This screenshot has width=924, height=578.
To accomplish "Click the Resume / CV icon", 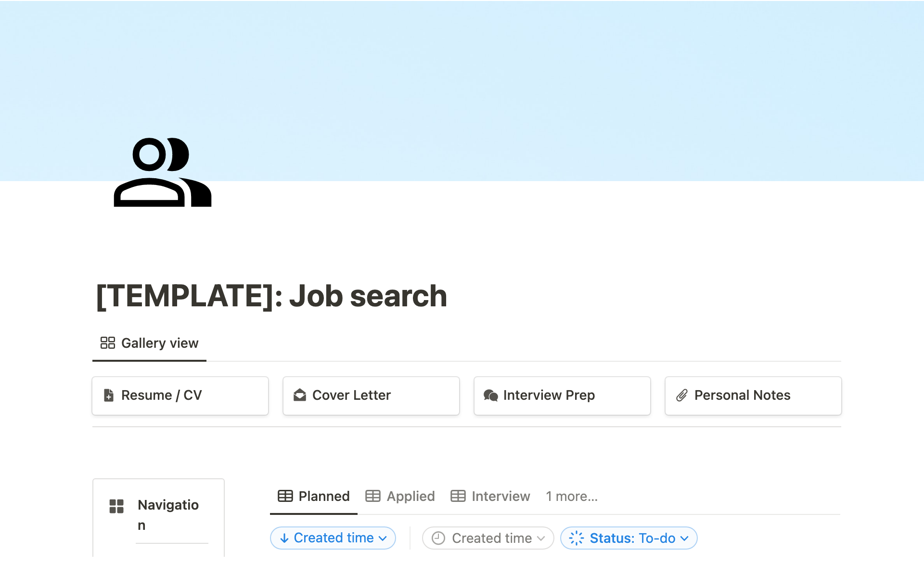I will click(x=108, y=395).
